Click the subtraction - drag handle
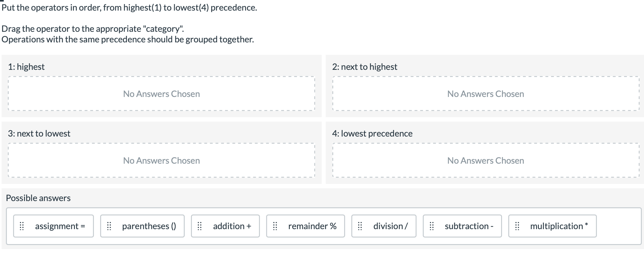Screen dimensions: 644x255 [432, 226]
